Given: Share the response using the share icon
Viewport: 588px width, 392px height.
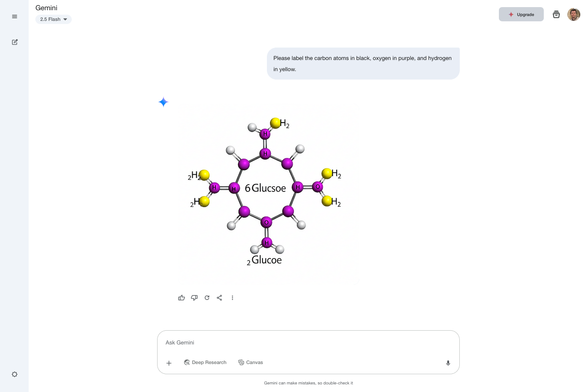Looking at the screenshot, I should coord(219,297).
